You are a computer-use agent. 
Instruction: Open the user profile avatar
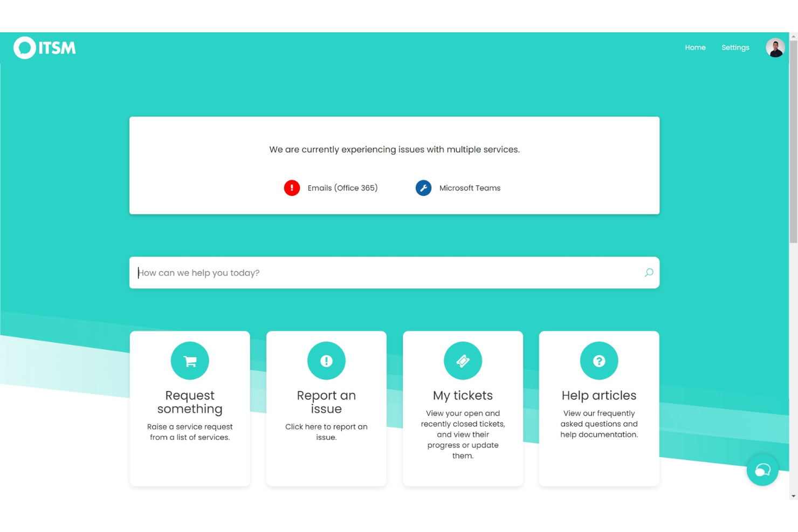click(775, 47)
